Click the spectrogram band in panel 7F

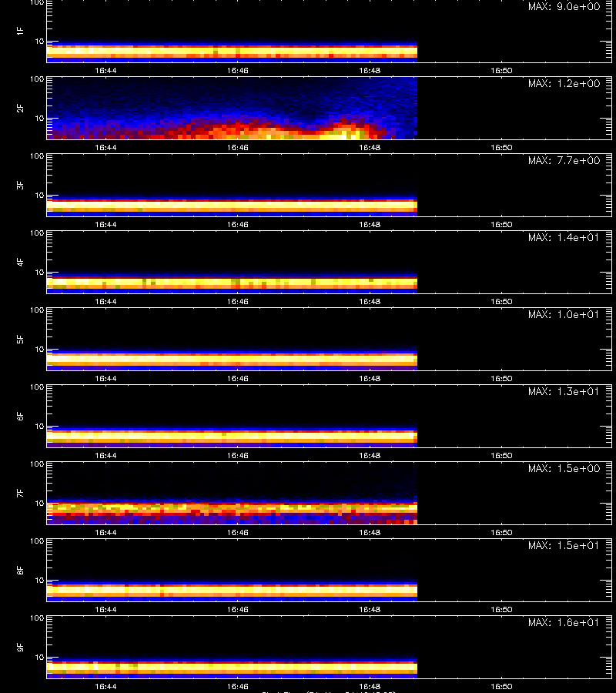[x=232, y=512]
